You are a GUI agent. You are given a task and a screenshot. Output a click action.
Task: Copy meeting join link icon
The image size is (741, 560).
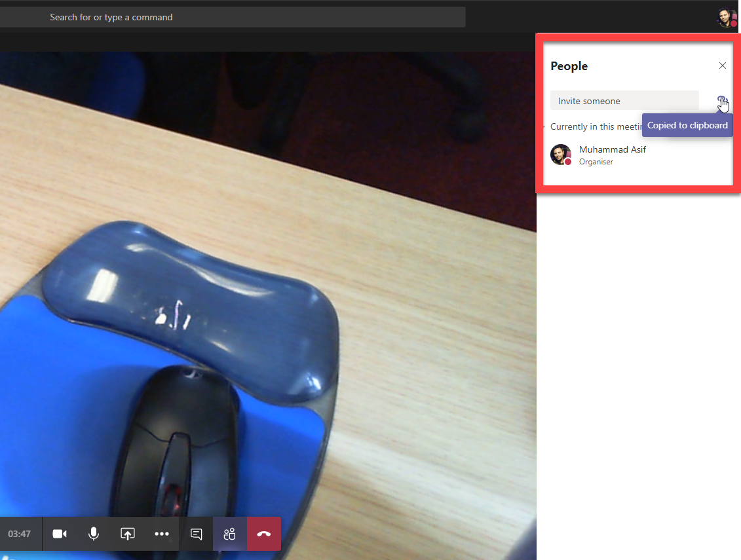(721, 101)
